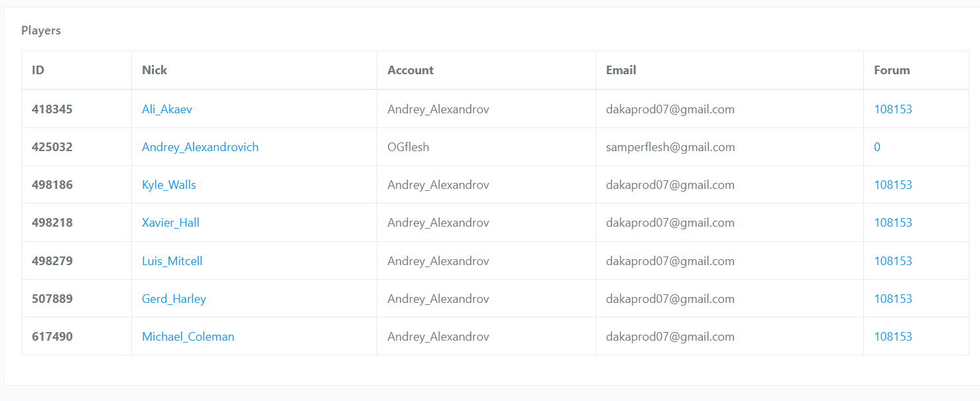Open forum 108153 in Ali_Akaev row
The image size is (980, 401).
point(893,109)
